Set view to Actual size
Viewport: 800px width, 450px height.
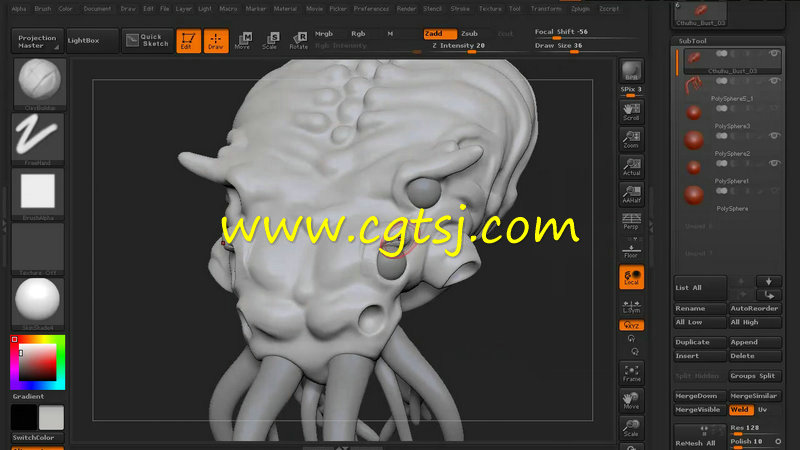click(x=631, y=167)
